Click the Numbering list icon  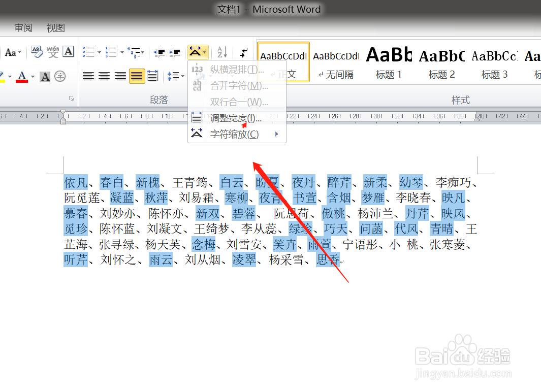coord(111,52)
